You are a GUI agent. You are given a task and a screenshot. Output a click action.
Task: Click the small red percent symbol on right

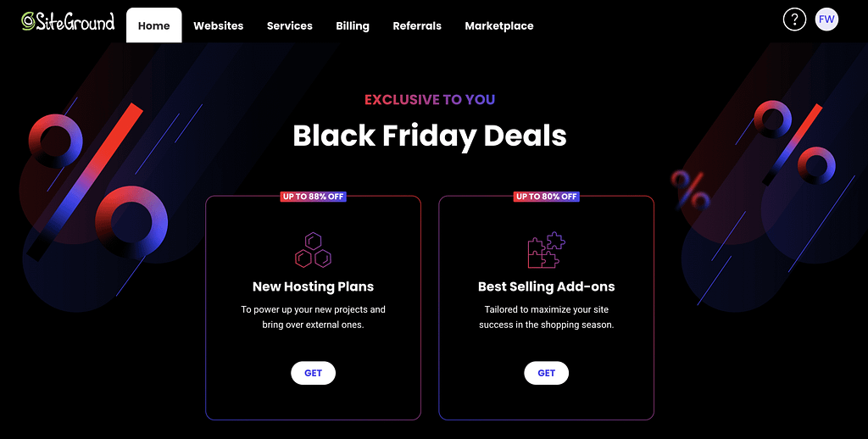point(690,189)
